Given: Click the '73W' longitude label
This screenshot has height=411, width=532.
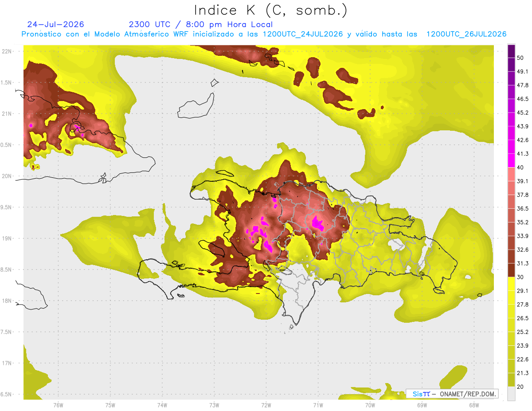Looking at the screenshot, I should [214, 405].
